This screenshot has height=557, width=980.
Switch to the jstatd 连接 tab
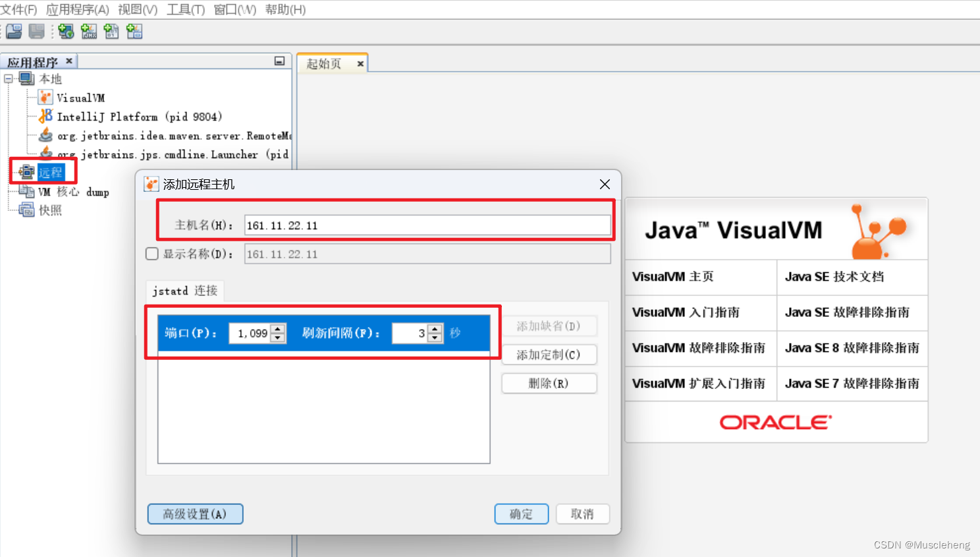coord(185,291)
